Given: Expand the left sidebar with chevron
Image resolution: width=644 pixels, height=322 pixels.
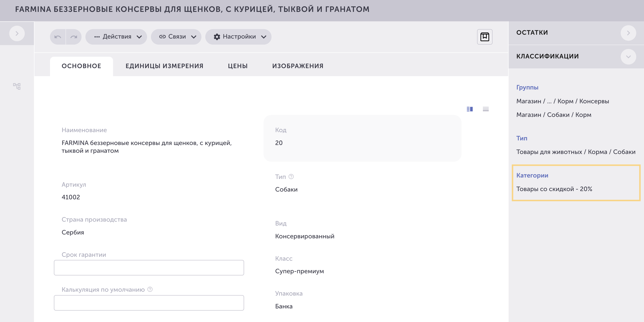Looking at the screenshot, I should (x=17, y=33).
